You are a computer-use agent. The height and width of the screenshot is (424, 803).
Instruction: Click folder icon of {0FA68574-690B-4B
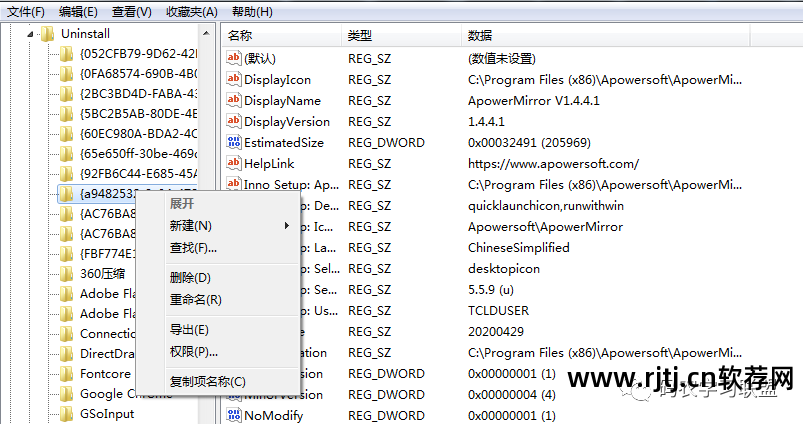pos(67,74)
